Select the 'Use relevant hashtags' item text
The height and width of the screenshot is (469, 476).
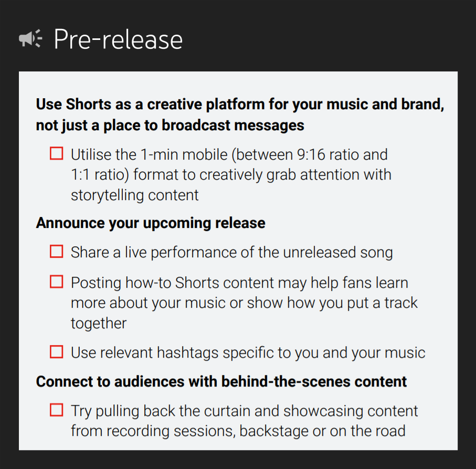(x=248, y=352)
